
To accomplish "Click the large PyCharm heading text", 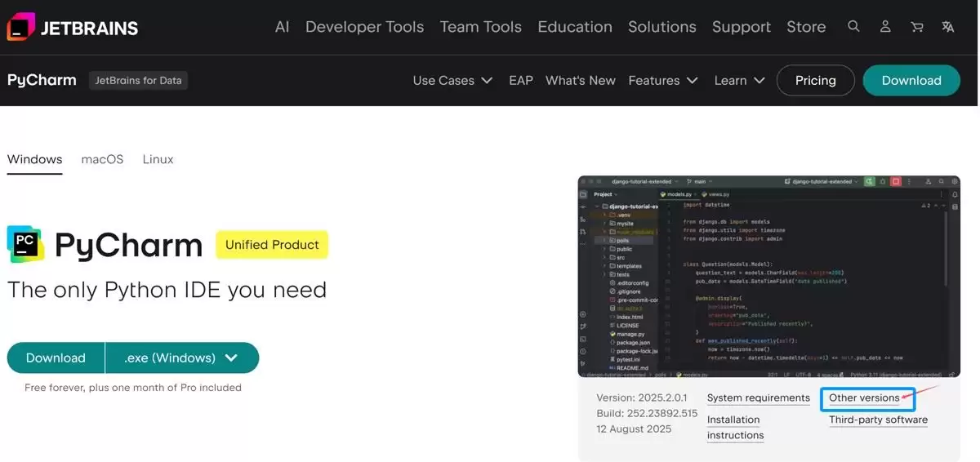I will tap(128, 245).
